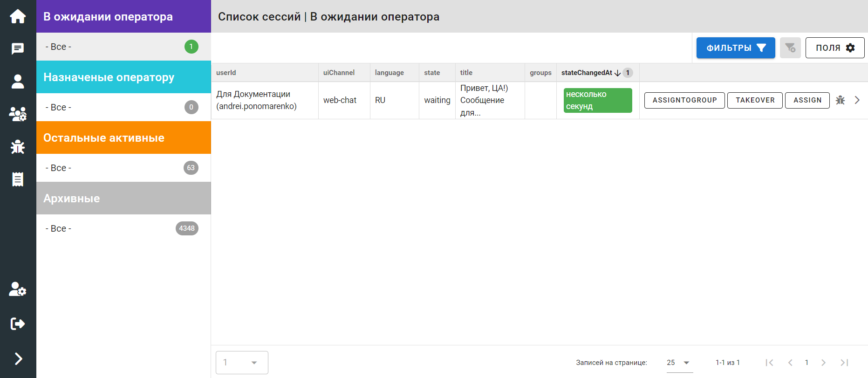The width and height of the screenshot is (868, 378).
Task: Select '- Все -' under Назначеные оператору
Action: pyautogui.click(x=123, y=107)
